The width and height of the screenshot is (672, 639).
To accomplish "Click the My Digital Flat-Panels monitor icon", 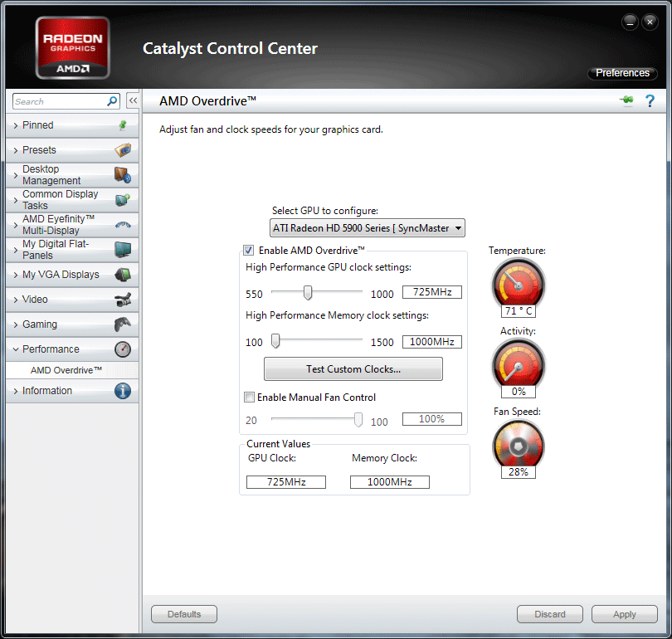I will point(123,250).
